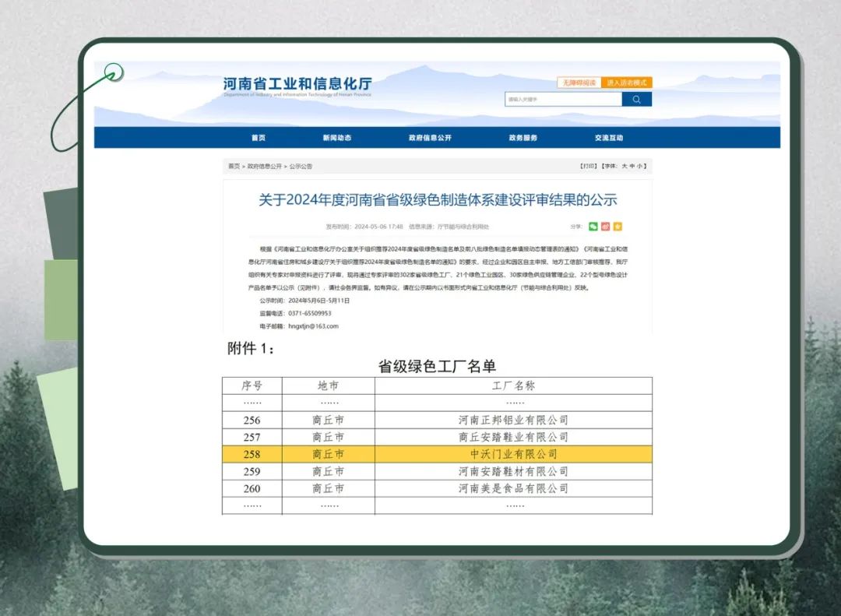Click the 地市 column header
The height and width of the screenshot is (616, 841).
tap(329, 385)
